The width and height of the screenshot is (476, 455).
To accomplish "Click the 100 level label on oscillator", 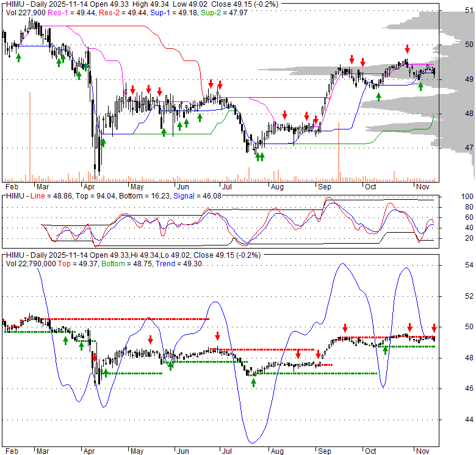I will pos(467,197).
